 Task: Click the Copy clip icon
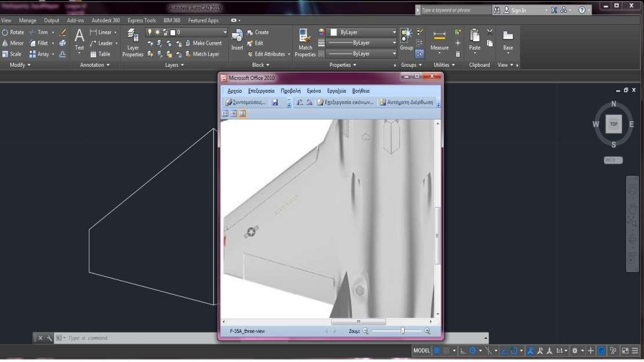pos(490,43)
